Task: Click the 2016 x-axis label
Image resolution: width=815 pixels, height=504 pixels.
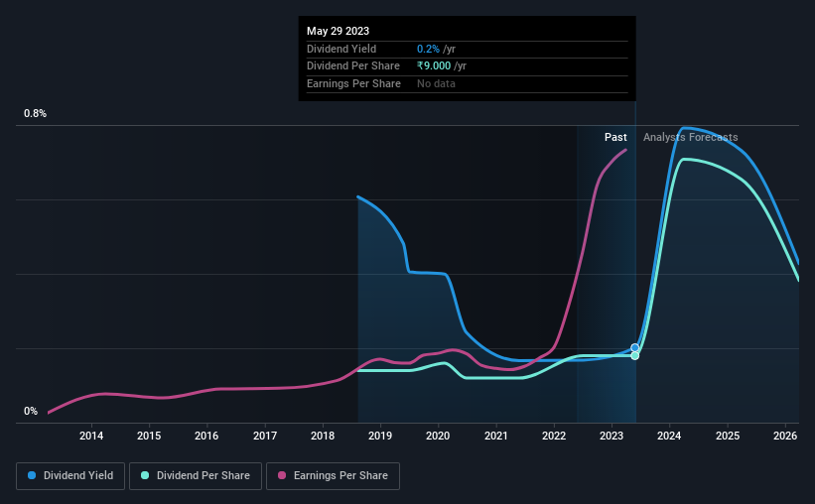Action: pos(206,436)
